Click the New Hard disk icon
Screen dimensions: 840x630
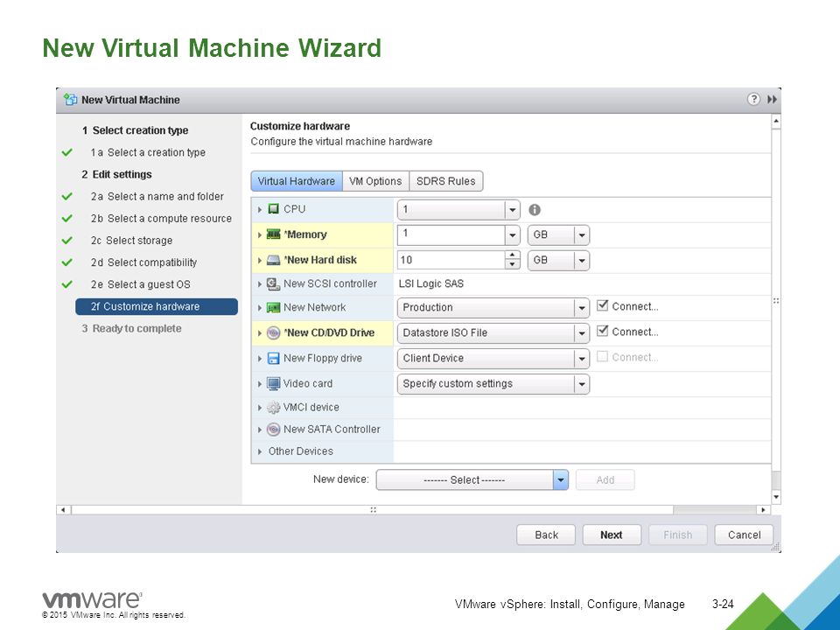[x=273, y=260]
